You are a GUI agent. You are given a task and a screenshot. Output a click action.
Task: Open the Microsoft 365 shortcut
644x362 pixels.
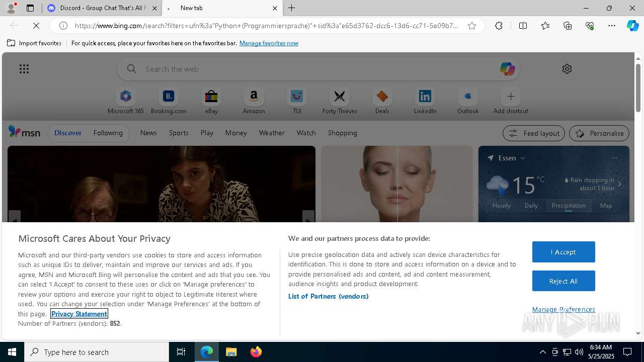coord(126,101)
